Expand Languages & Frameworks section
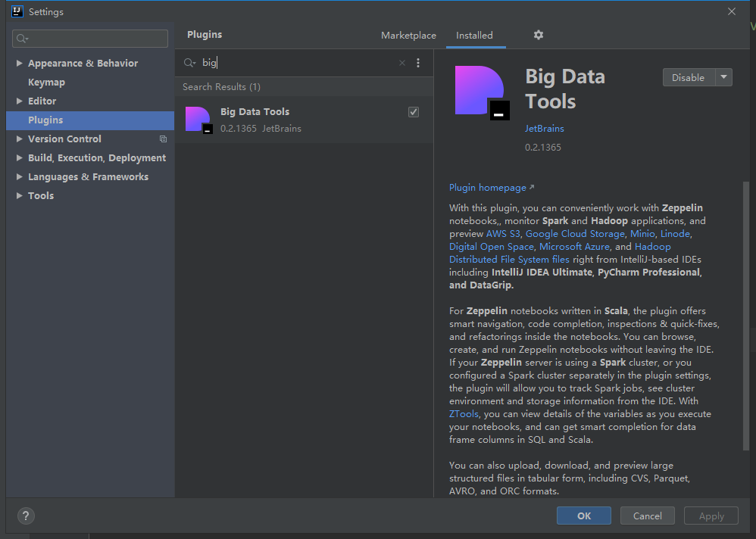 click(x=19, y=177)
